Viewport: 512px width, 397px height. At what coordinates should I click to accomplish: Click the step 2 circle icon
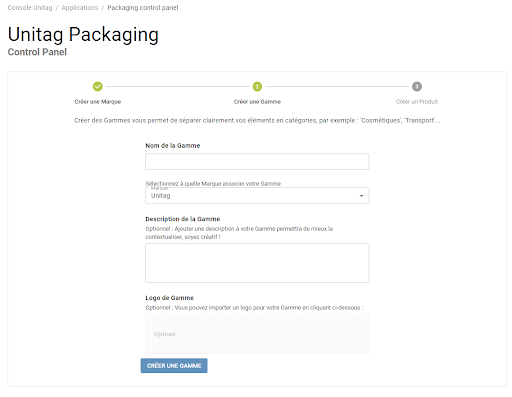click(x=257, y=87)
